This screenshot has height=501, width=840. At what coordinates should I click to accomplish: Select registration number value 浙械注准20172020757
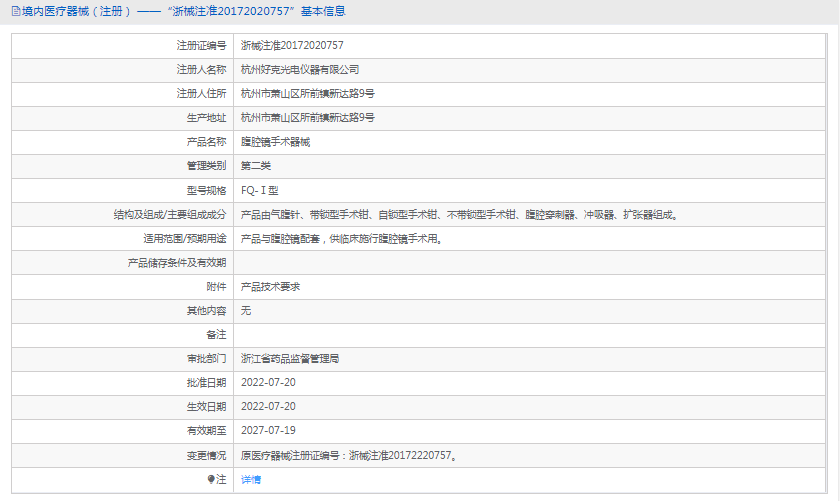[292, 46]
